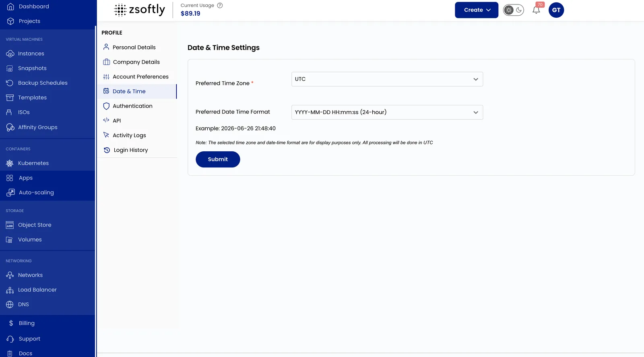Screen dimensions: 644x357
Task: Open the GT user avatar menu
Action: click(556, 10)
